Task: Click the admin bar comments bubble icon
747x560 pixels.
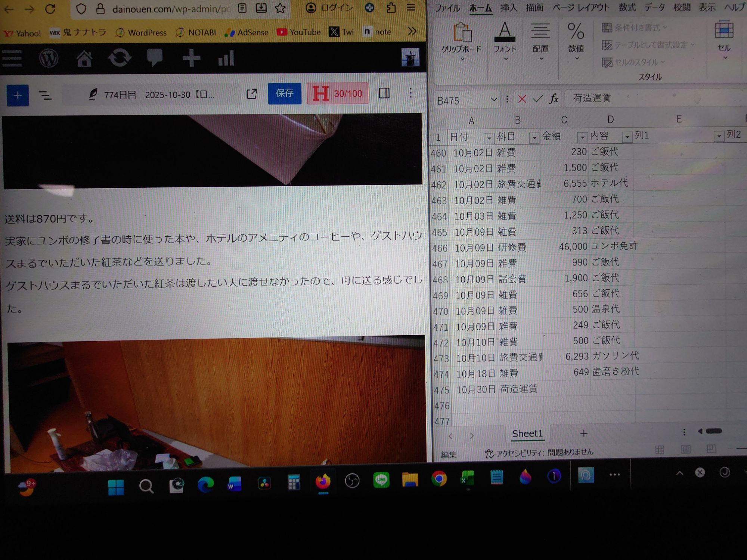Action: [154, 58]
